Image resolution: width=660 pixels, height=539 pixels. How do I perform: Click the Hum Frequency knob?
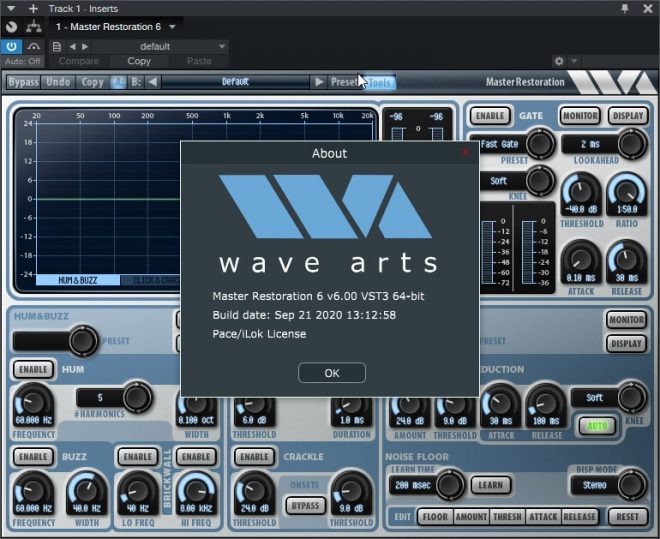pos(33,403)
